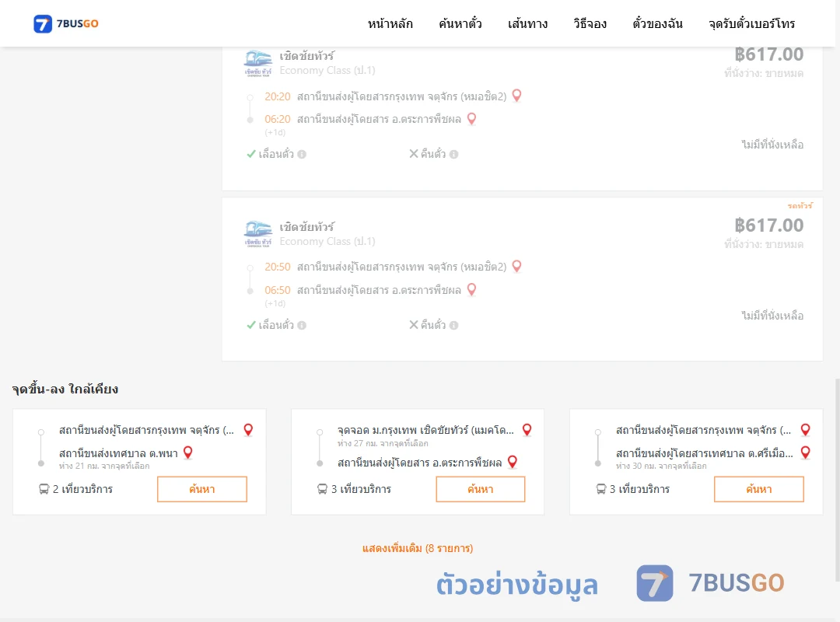Open the จุดรับตั๋วเบอร์โทร menu item
The image size is (840, 622).
click(751, 23)
